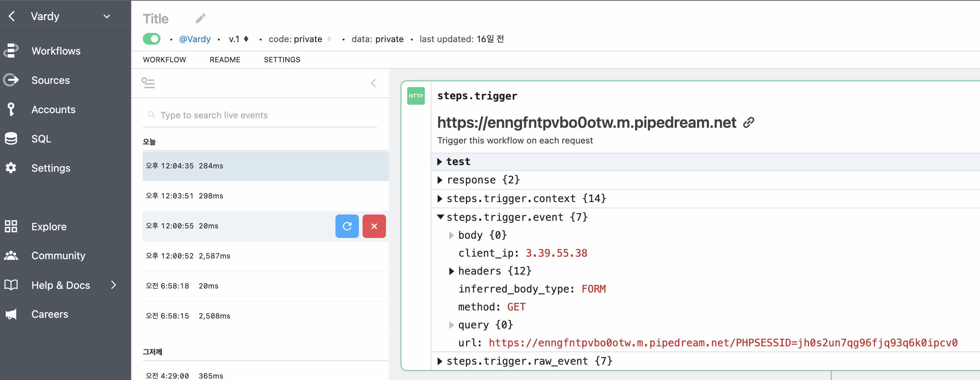The image size is (980, 380).
Task: Click the SQL database icon
Action: [11, 138]
